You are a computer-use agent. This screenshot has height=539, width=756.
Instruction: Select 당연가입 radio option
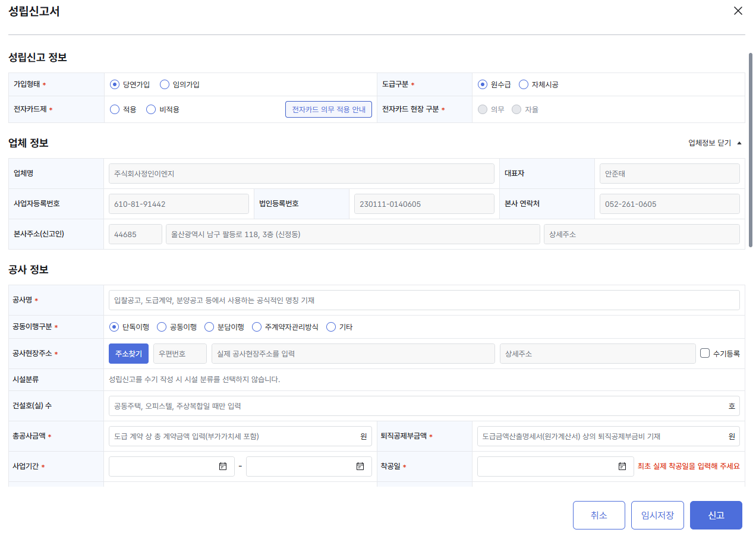click(x=115, y=84)
